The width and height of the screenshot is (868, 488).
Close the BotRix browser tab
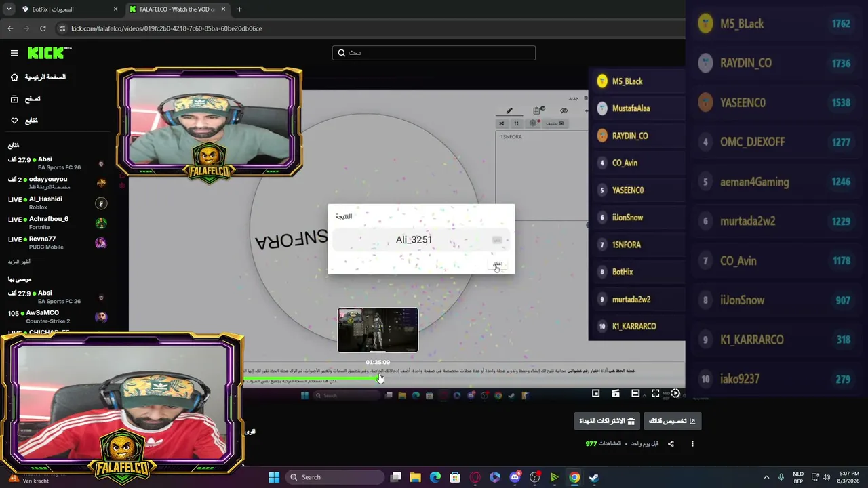[x=115, y=9]
